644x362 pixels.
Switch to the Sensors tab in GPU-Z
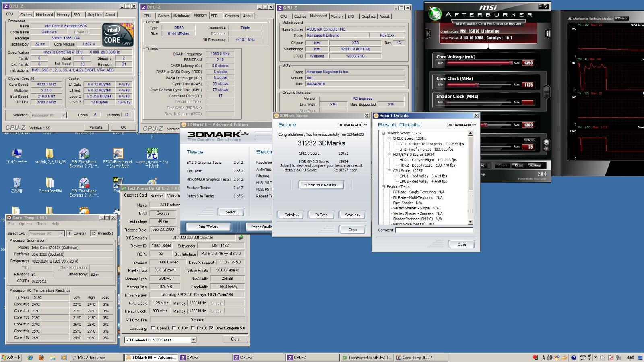pyautogui.click(x=157, y=196)
